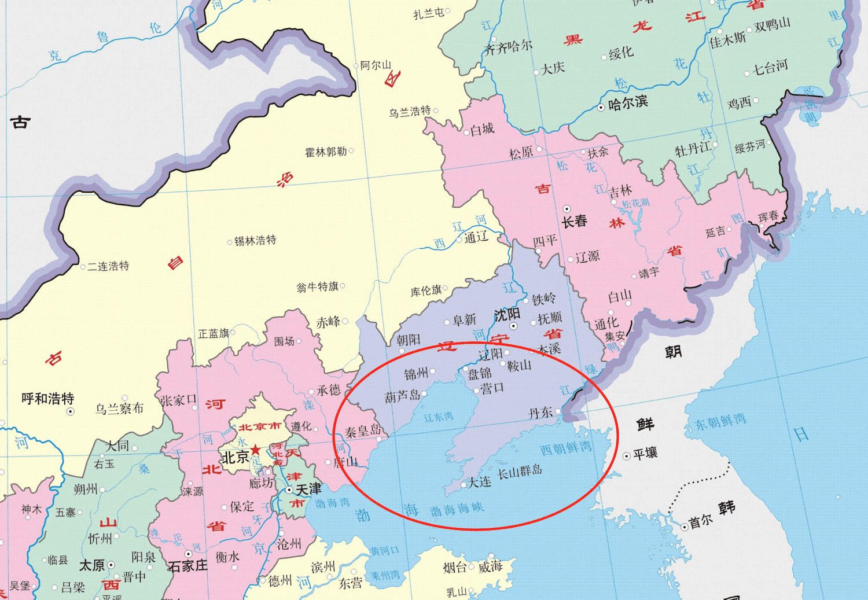The height and width of the screenshot is (600, 868).
Task: Select the 白城 city label
Action: (x=483, y=129)
